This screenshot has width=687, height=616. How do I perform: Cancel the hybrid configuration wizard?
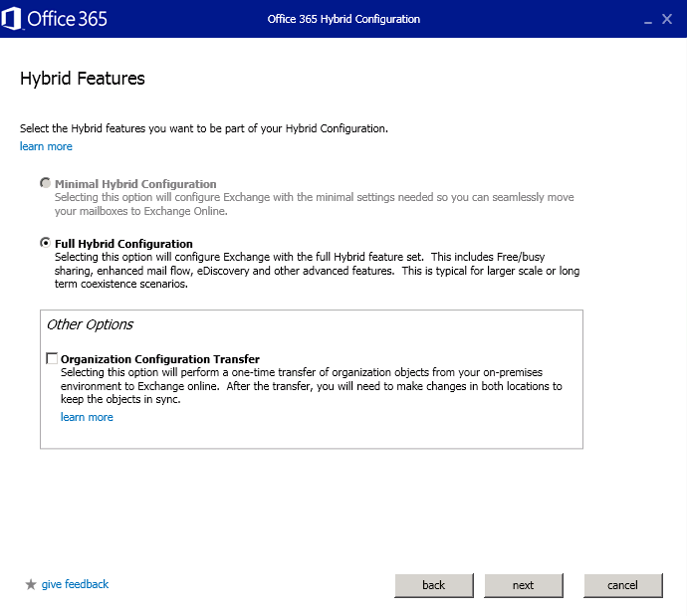coord(622,585)
